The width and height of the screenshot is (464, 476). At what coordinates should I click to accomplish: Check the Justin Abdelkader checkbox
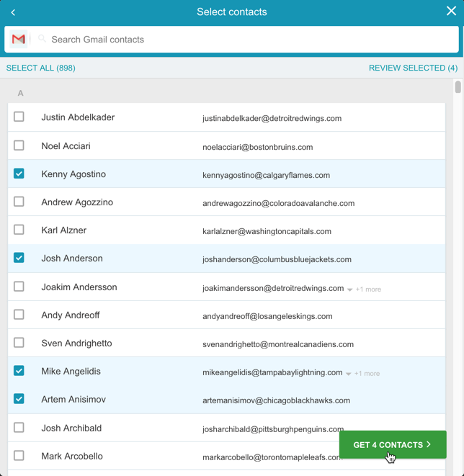tap(19, 117)
